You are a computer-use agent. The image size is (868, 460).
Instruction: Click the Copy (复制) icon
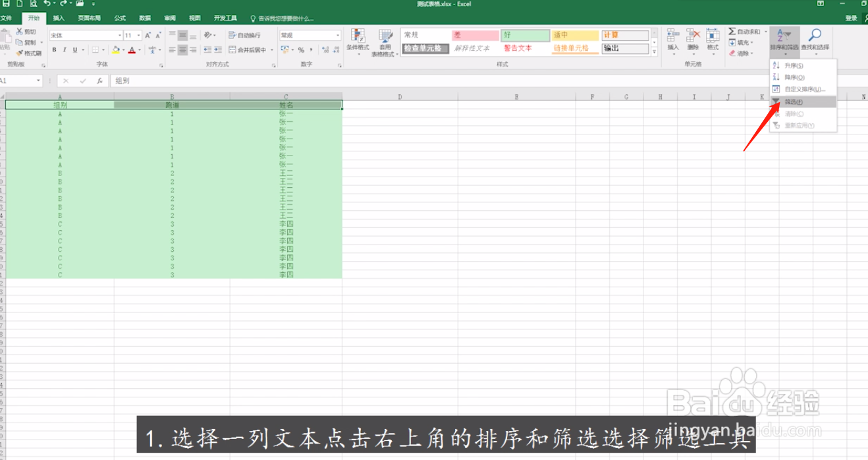point(20,42)
